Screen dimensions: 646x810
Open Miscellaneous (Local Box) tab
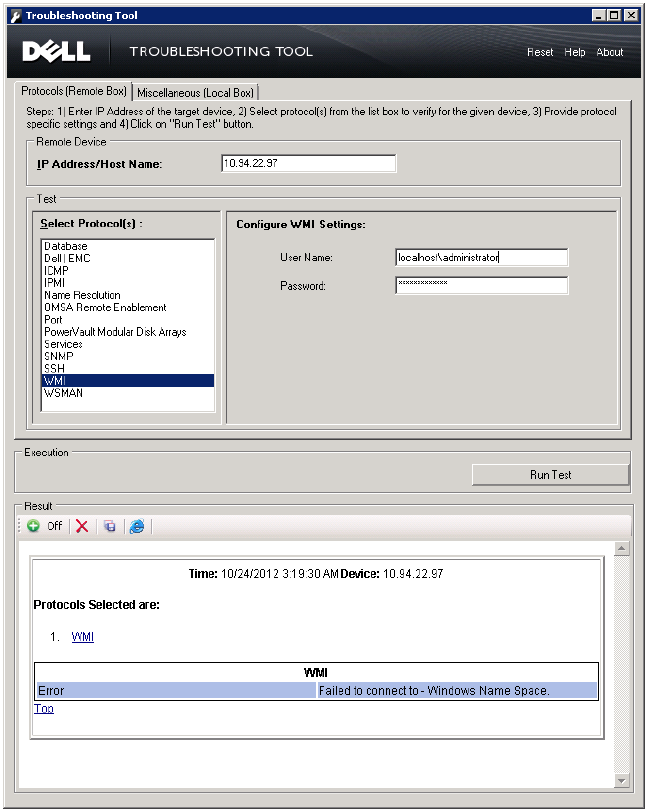tap(195, 92)
